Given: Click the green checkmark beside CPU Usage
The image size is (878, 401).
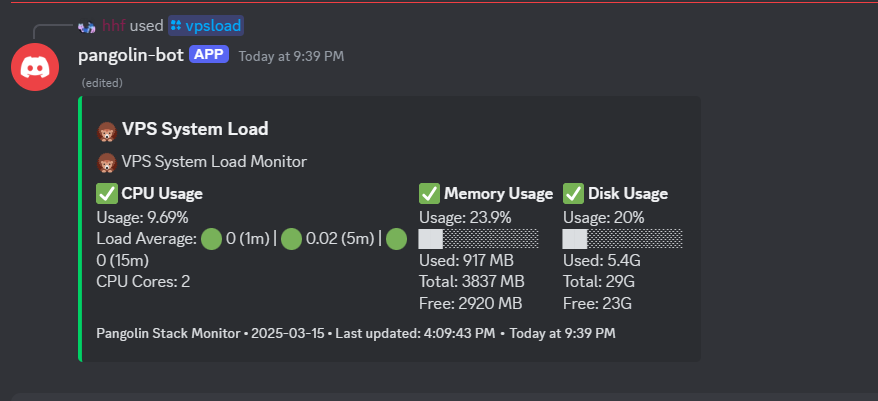Looking at the screenshot, I should click(x=107, y=194).
